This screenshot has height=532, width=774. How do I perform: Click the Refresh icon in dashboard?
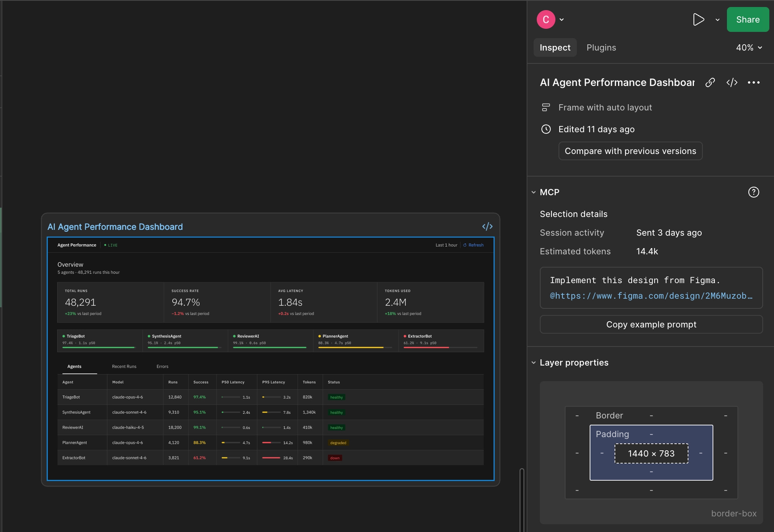465,245
